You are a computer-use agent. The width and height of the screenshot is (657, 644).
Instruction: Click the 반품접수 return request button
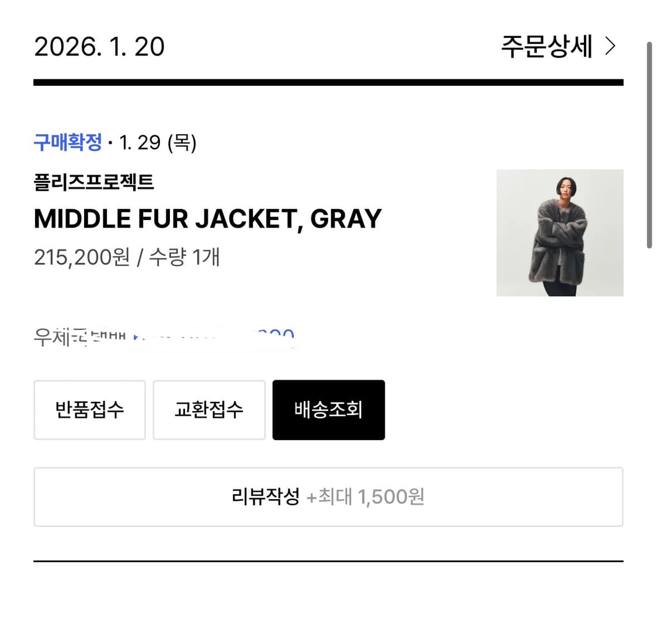click(x=89, y=409)
